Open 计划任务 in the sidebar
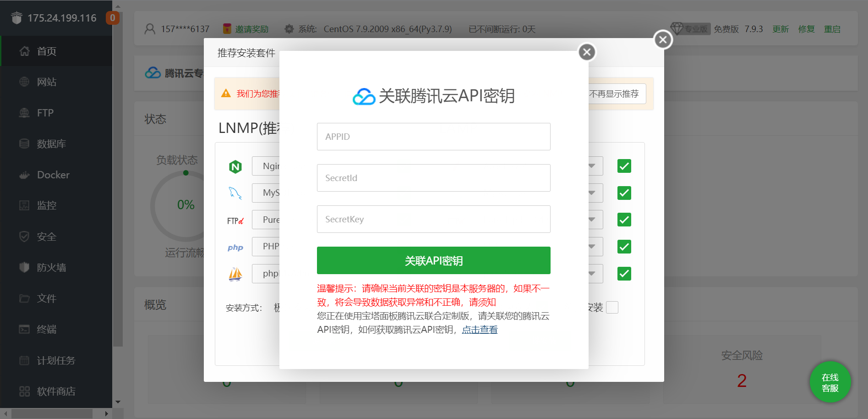868x419 pixels. 56,360
